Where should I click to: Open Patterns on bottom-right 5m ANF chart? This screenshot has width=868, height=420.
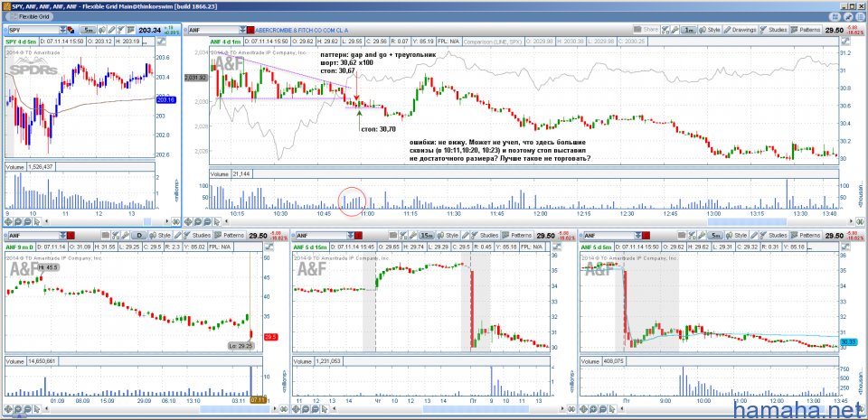(x=806, y=236)
